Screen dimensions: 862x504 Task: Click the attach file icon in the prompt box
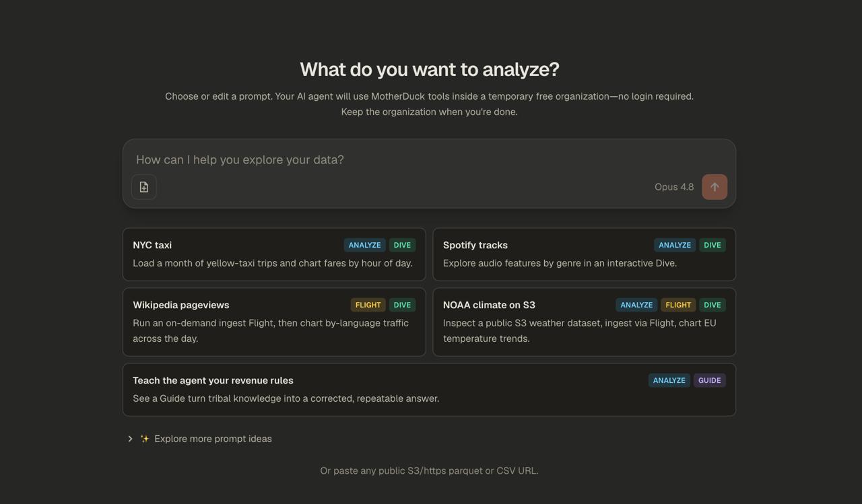coord(144,187)
